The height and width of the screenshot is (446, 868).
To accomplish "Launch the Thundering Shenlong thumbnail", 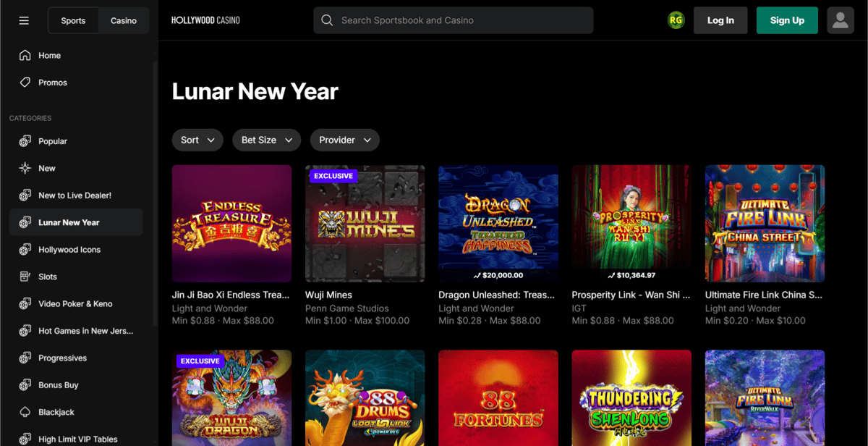I will 631,398.
